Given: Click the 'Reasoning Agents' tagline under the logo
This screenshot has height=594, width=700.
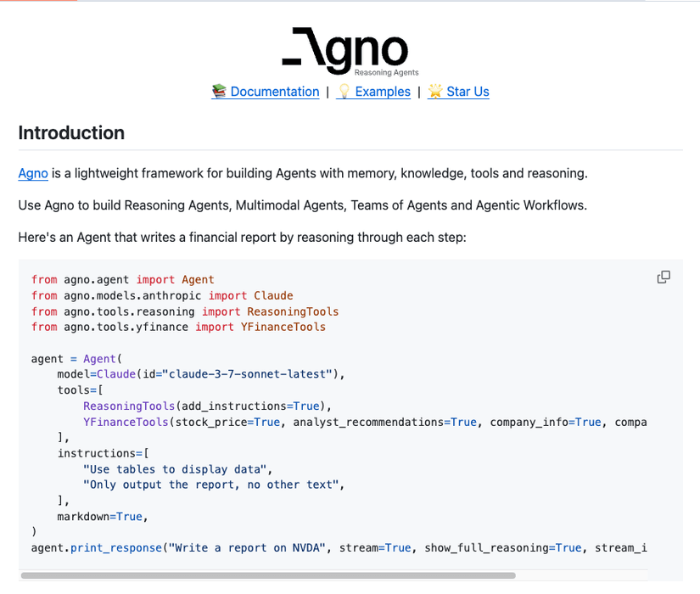Looking at the screenshot, I should point(387,72).
